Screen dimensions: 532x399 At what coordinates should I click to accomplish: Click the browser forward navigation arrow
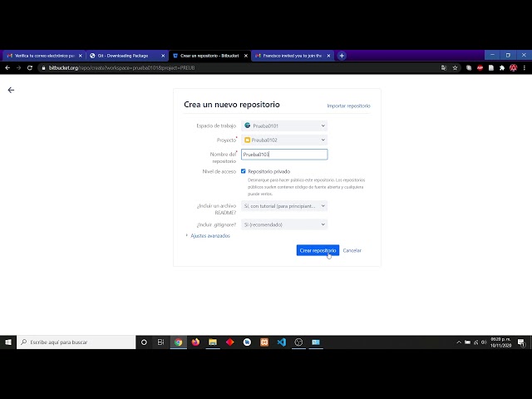tap(18, 68)
